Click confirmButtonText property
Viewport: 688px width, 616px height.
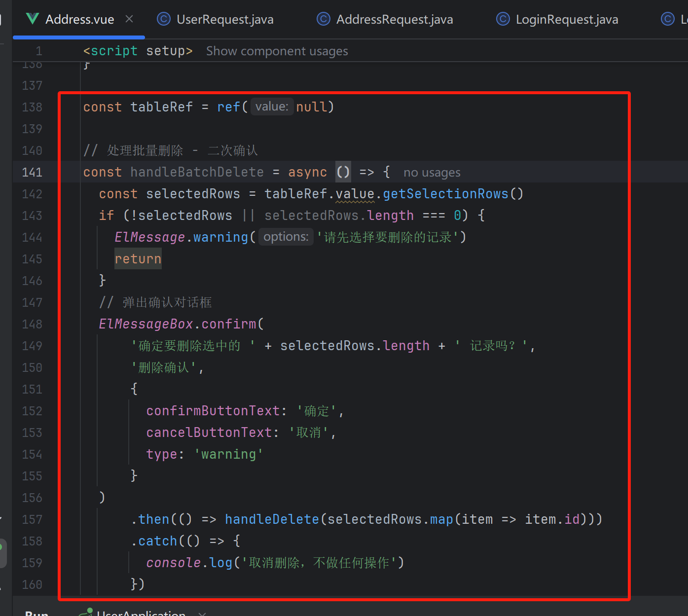[x=213, y=411]
